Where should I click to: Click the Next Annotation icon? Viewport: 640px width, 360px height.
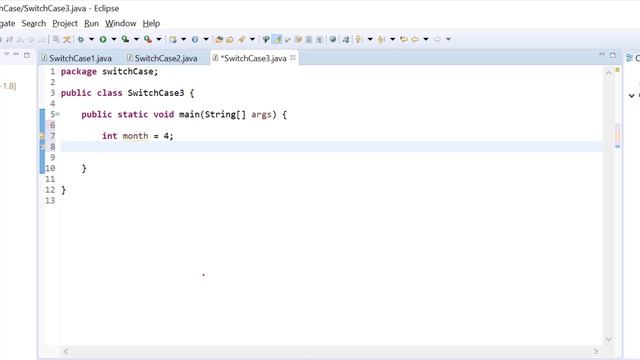[x=359, y=39]
